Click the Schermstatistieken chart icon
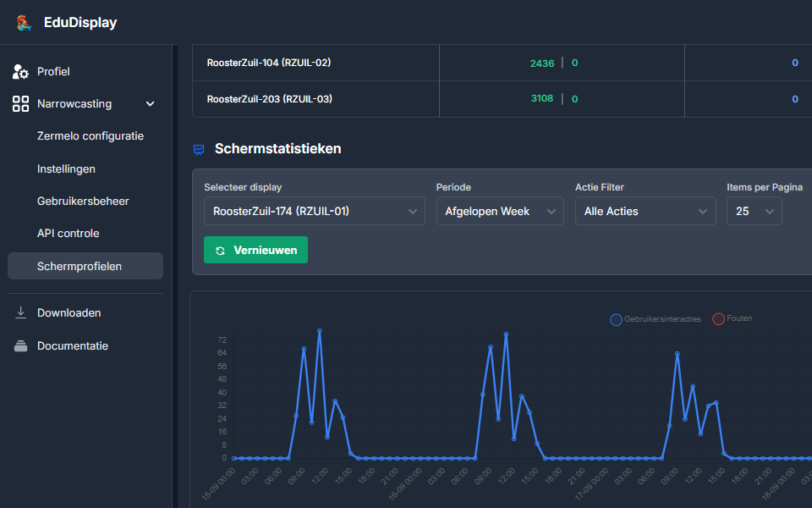 199,149
